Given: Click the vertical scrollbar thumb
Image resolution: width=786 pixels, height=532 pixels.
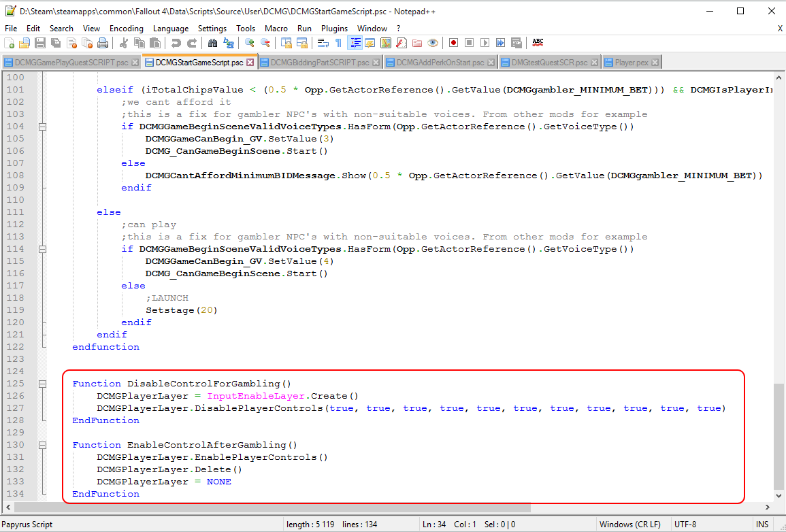Looking at the screenshot, I should pyautogui.click(x=778, y=437).
